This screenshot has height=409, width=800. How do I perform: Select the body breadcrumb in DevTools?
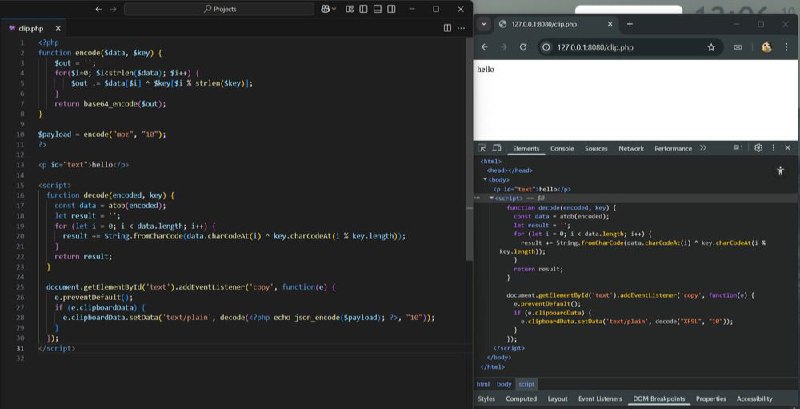click(x=504, y=384)
